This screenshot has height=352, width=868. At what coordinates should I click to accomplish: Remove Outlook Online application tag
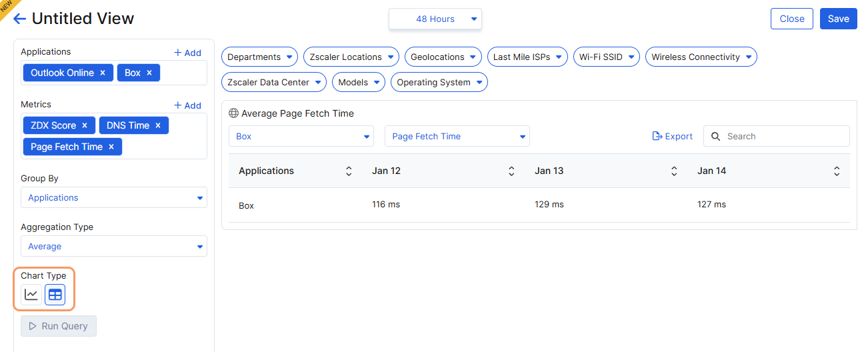click(x=103, y=73)
